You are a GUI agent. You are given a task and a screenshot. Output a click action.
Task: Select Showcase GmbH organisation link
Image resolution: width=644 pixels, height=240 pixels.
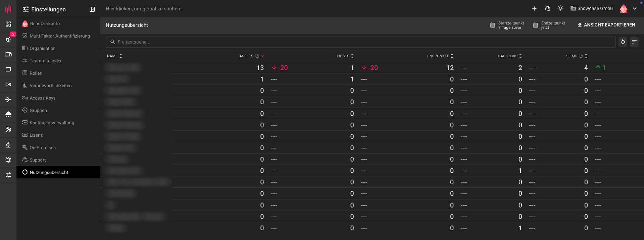(x=592, y=9)
